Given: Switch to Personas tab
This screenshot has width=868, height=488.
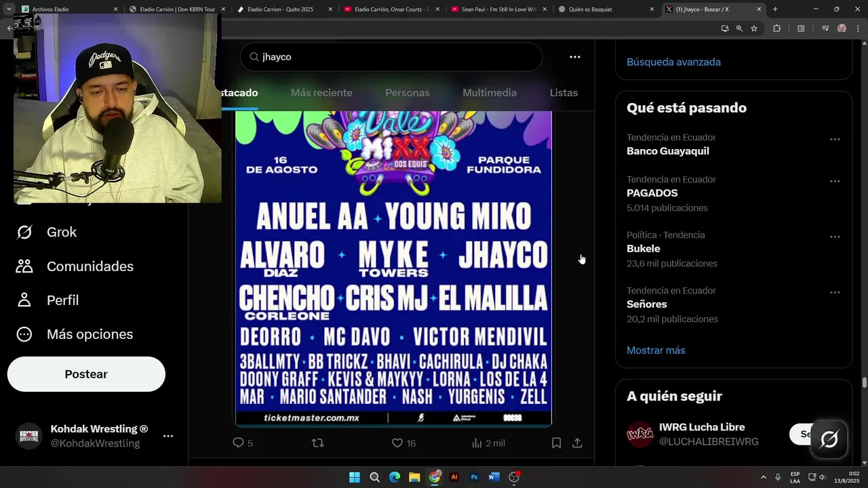Looking at the screenshot, I should click(x=408, y=93).
